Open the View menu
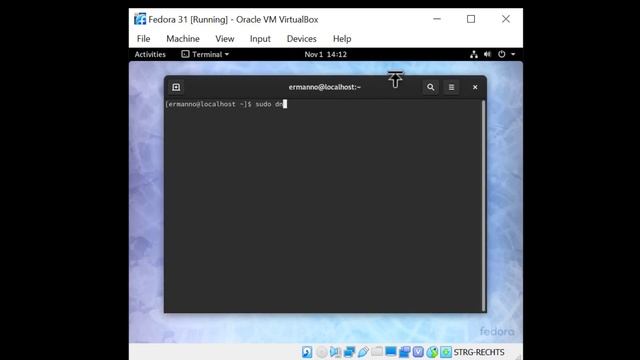This screenshot has height=360, width=640. (x=225, y=39)
